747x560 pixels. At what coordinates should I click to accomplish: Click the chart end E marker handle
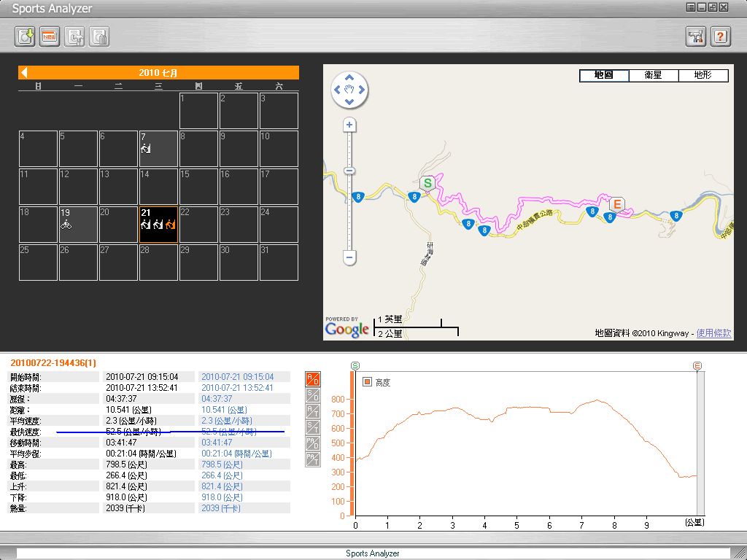tap(697, 366)
